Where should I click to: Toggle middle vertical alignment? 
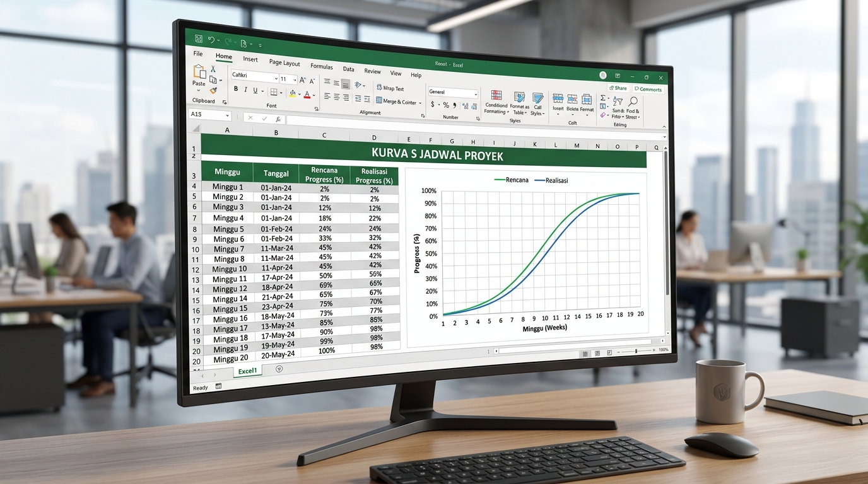click(336, 83)
